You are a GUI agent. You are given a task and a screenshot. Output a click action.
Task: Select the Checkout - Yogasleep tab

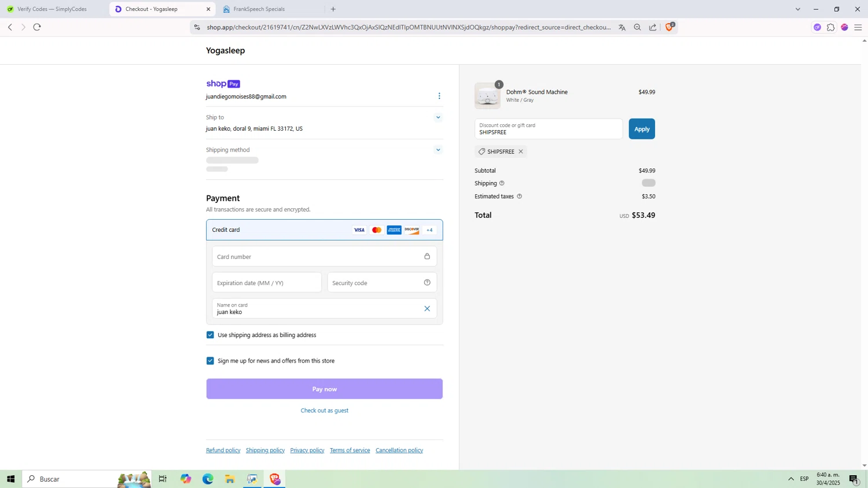[x=152, y=9]
